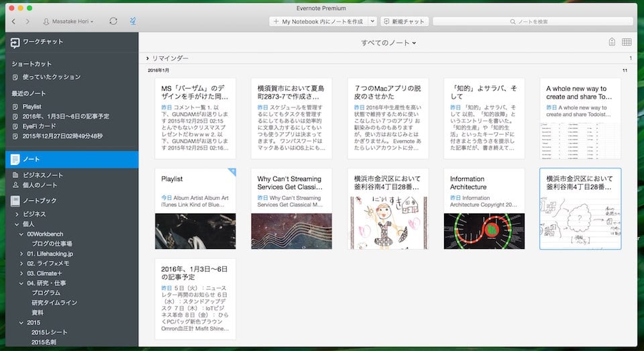The height and width of the screenshot is (351, 644).
Task: Click the activity satellite icon
Action: pyautogui.click(x=133, y=21)
